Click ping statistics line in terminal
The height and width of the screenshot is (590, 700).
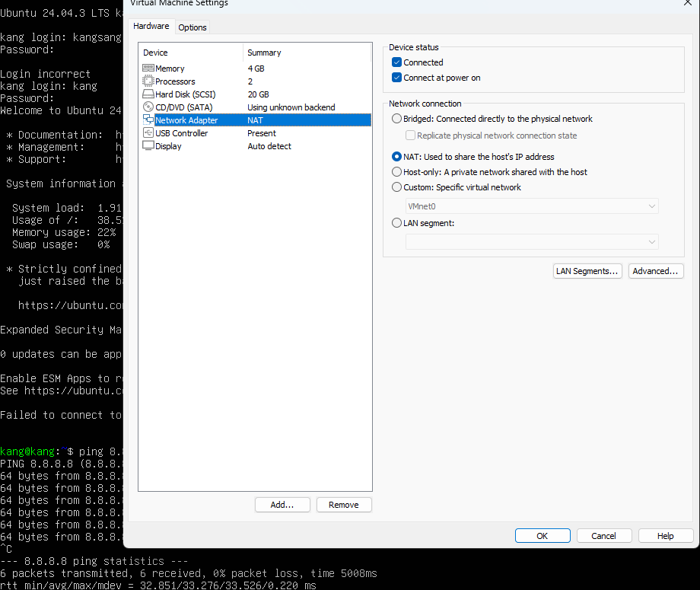point(94,561)
